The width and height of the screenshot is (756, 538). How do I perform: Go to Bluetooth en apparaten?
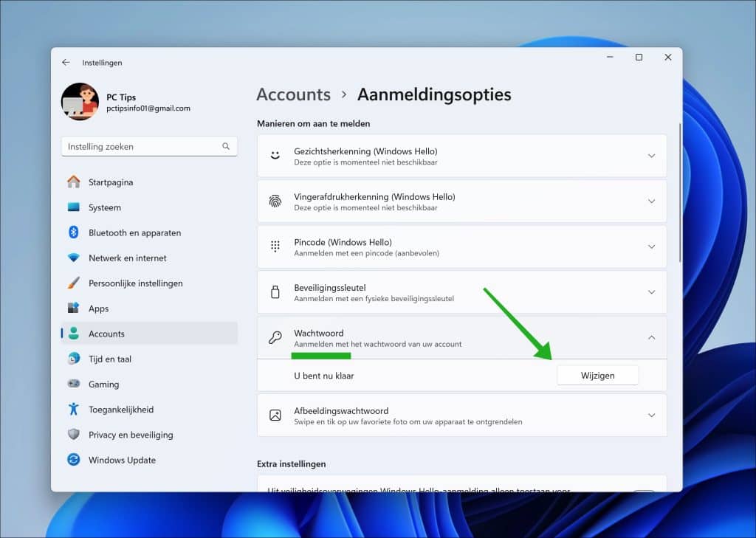pyautogui.click(x=149, y=232)
